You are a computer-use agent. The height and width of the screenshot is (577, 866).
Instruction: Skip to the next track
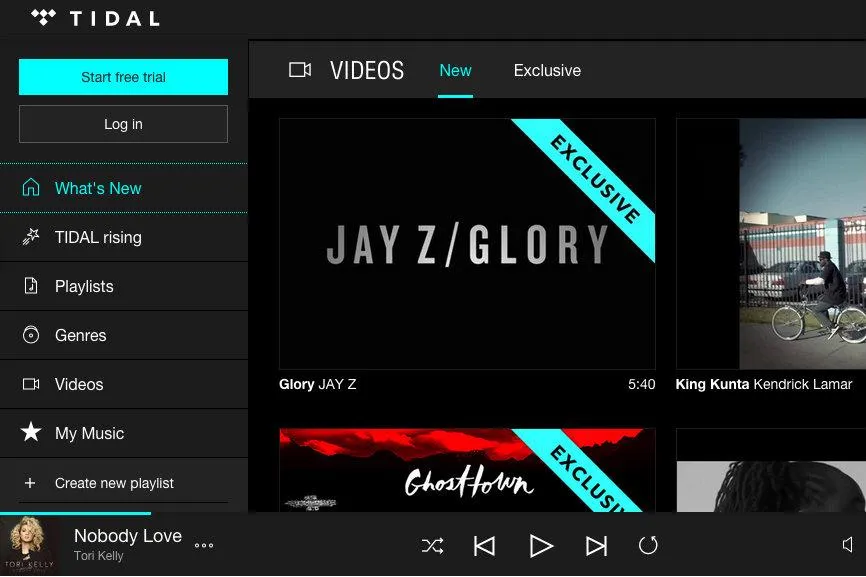596,546
